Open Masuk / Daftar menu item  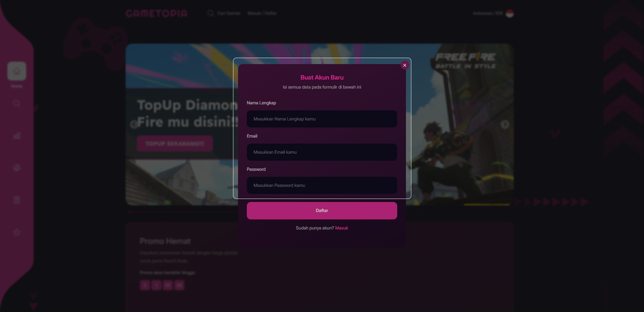pos(262,13)
